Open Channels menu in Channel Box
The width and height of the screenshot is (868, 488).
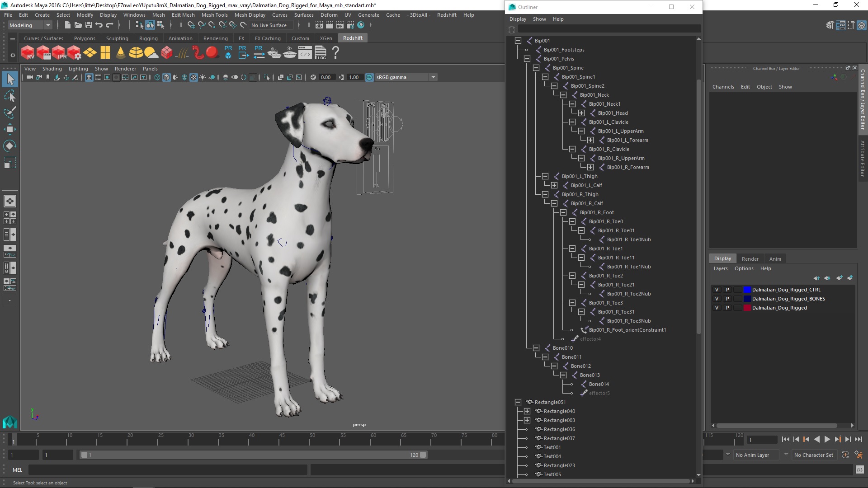tap(723, 87)
